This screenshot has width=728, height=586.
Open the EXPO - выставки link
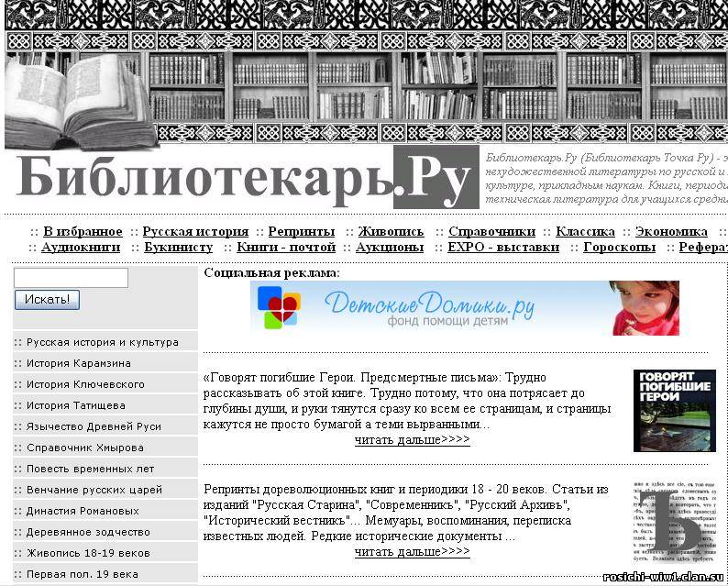coord(503,247)
